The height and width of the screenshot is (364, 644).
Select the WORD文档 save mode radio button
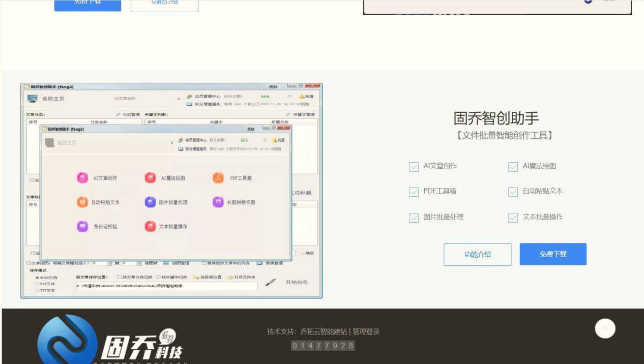coord(37,278)
